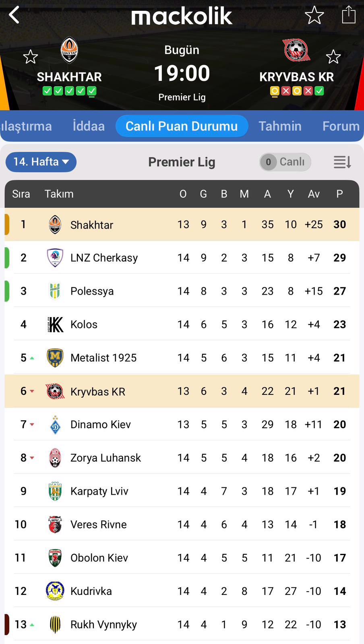Switch to the İddaa tab
Screen dimensions: 364x644
tap(89, 126)
